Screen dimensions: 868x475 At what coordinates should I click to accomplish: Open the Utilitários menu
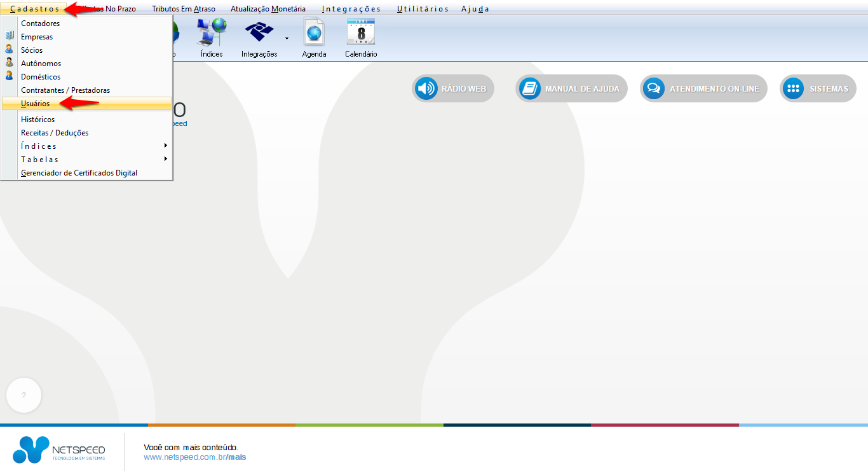pyautogui.click(x=423, y=9)
